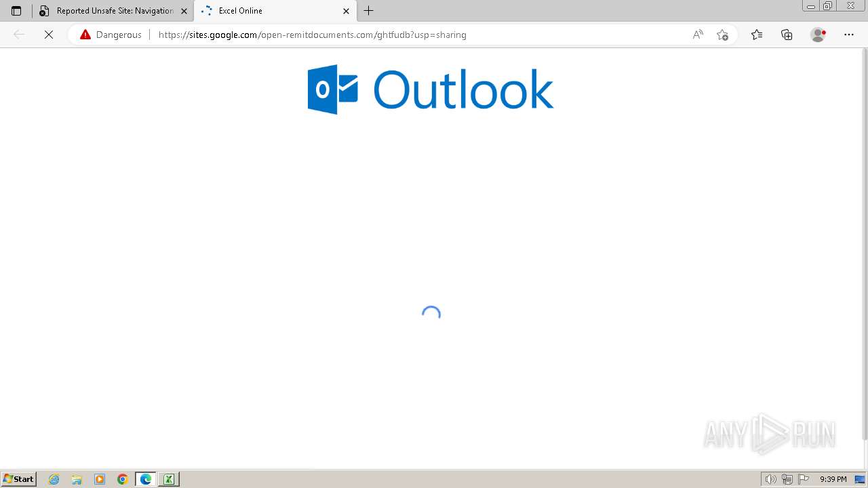Viewport: 868px width, 488px height.
Task: Show desktop via tray button
Action: coord(860,479)
